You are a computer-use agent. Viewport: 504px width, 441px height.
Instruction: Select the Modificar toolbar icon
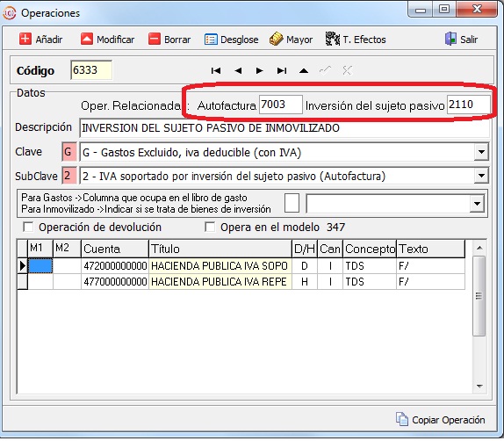click(87, 39)
